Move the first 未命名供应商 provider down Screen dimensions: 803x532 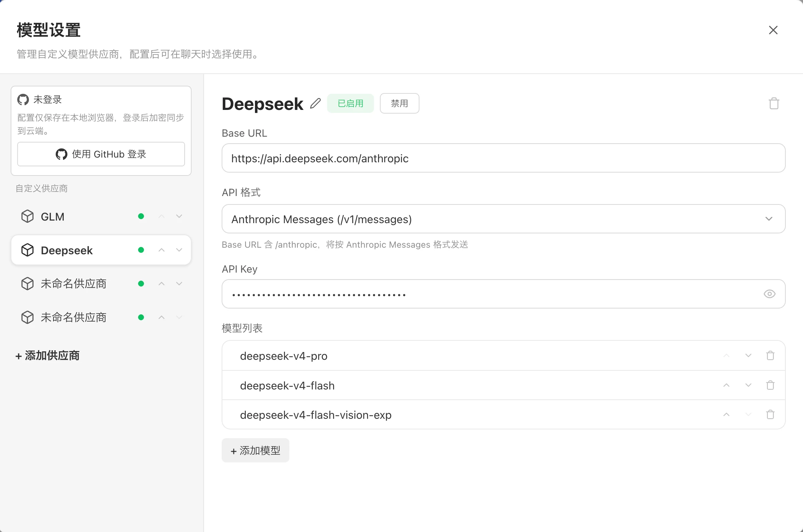pos(179,284)
